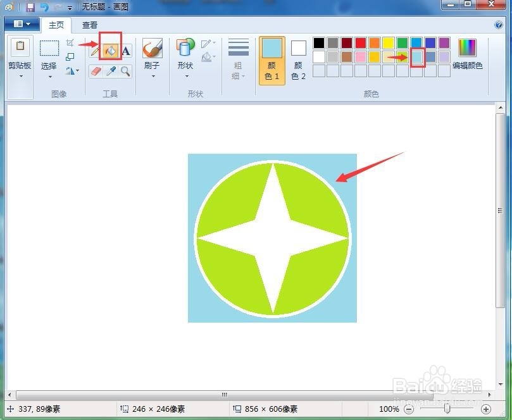The image size is (512, 420).
Task: Click the zoom slider handle
Action: (x=447, y=409)
